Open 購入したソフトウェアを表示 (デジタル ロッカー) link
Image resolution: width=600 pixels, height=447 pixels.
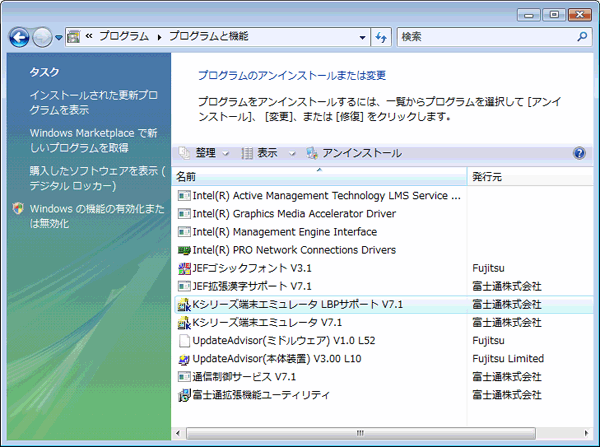click(x=97, y=178)
